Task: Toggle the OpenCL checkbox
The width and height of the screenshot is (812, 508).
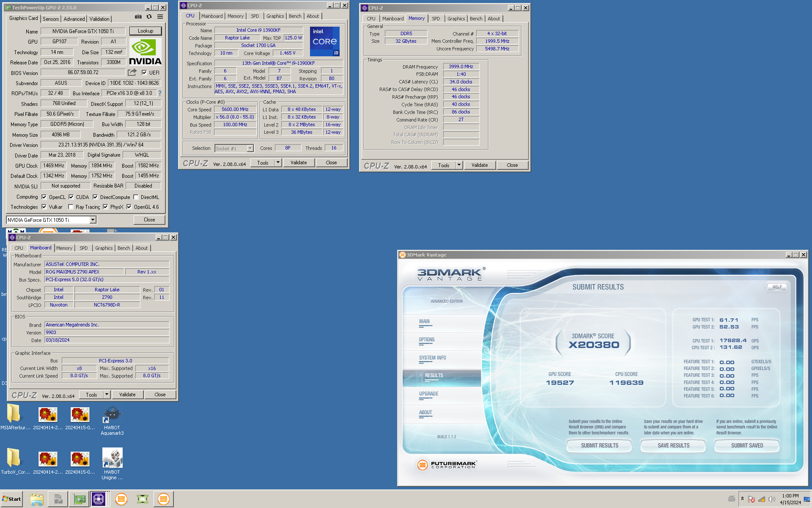Action: click(44, 197)
